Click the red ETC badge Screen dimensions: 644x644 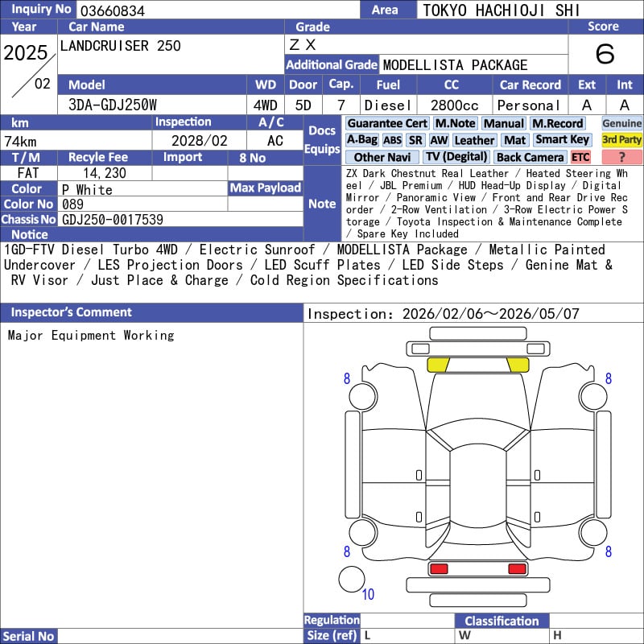[x=580, y=157]
